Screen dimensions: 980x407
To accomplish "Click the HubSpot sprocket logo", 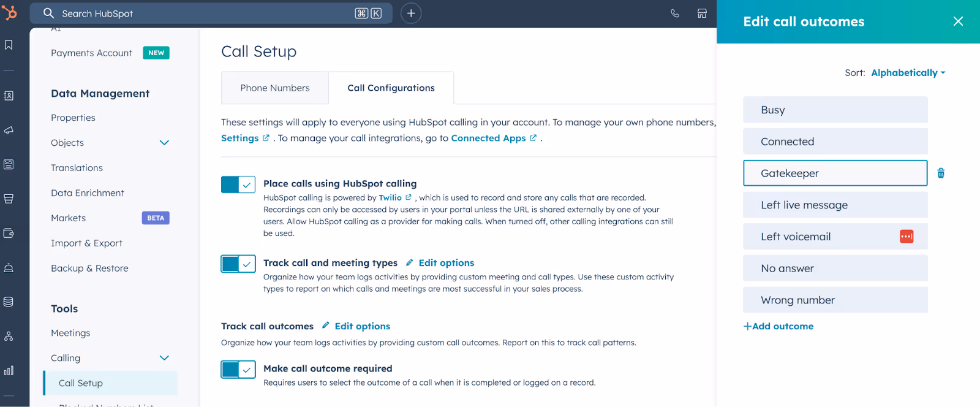I will 9,12.
